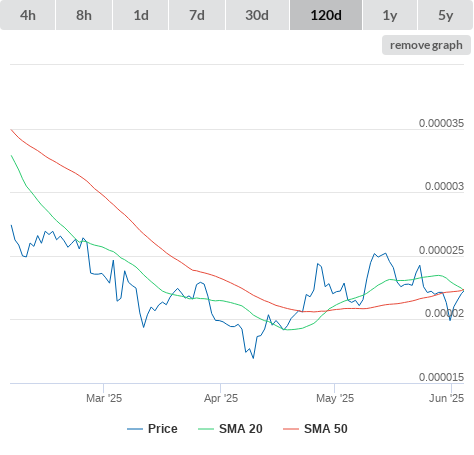Click the Mar '25 axis label

point(104,398)
